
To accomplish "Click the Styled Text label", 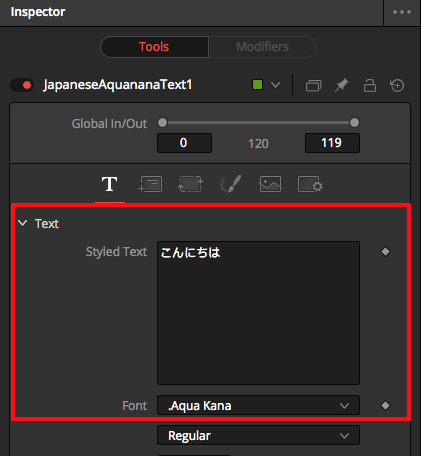I will tap(116, 252).
